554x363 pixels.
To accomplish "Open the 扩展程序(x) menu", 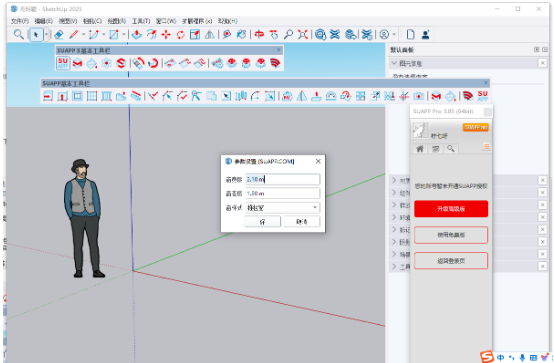I will coord(197,21).
